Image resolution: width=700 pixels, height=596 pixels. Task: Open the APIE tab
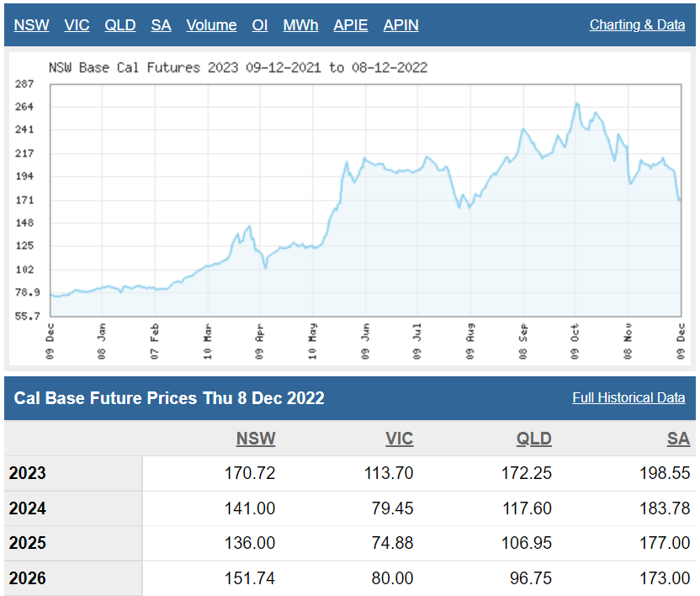[350, 25]
